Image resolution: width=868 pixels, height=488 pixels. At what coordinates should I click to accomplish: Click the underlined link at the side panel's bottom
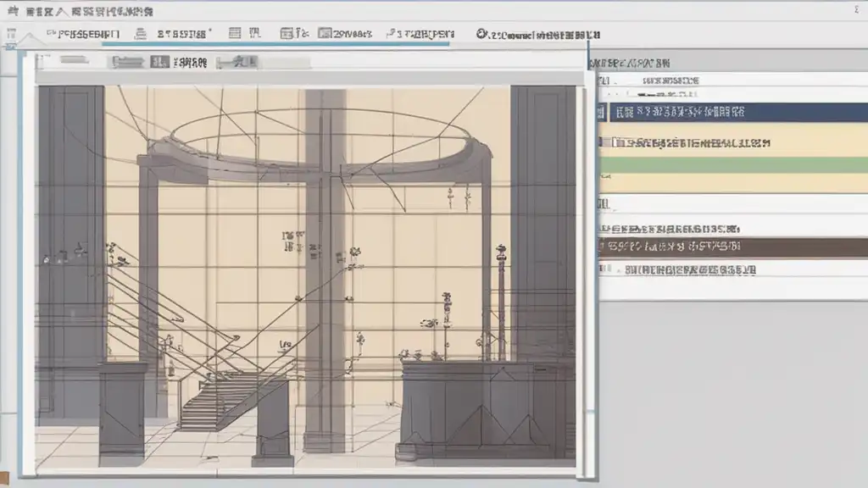(x=688, y=271)
